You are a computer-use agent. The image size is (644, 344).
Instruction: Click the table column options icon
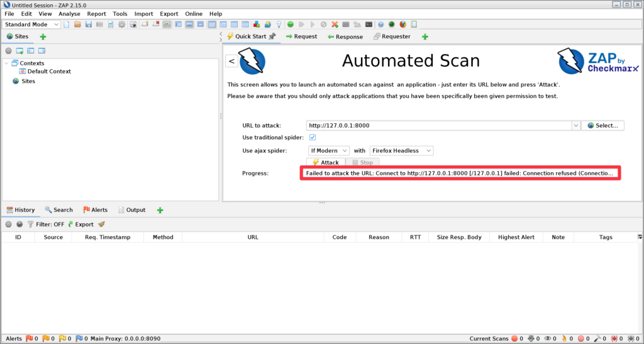pyautogui.click(x=640, y=237)
